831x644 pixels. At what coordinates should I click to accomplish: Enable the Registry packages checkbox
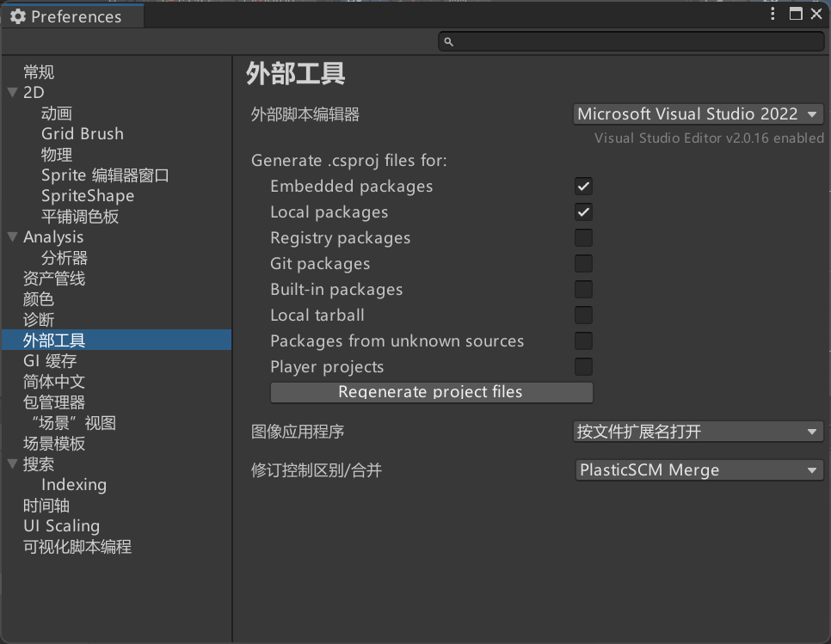tap(583, 238)
